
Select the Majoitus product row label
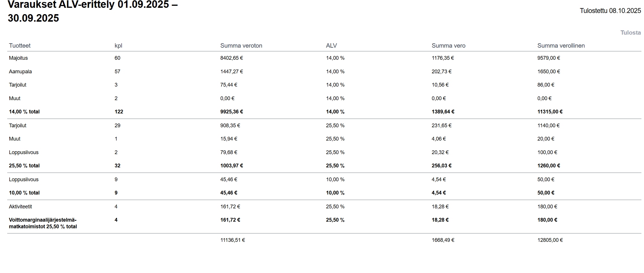pos(18,58)
